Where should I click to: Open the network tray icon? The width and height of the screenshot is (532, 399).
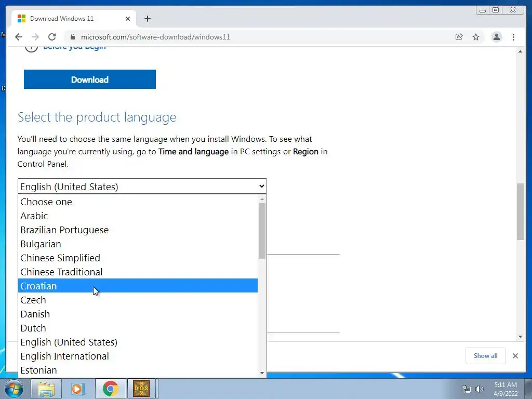(467, 389)
